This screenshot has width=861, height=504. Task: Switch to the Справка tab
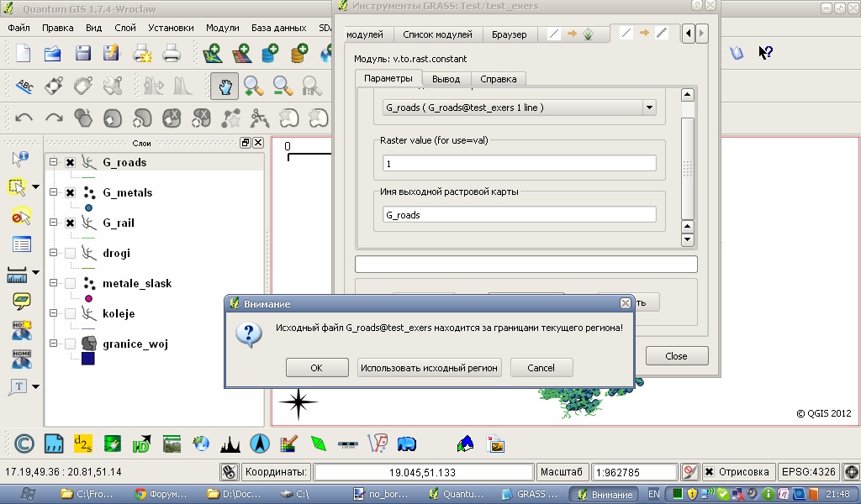click(x=498, y=79)
